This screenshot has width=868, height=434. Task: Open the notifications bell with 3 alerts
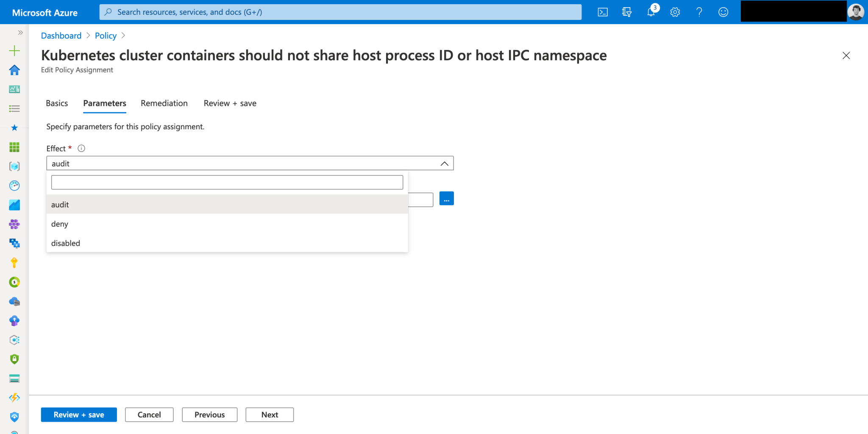click(x=651, y=12)
